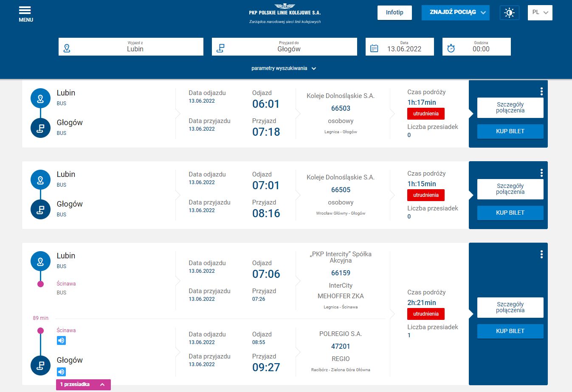The width and height of the screenshot is (572, 392).
Task: Click speaker icon under Ścinawa station
Action: [x=62, y=340]
